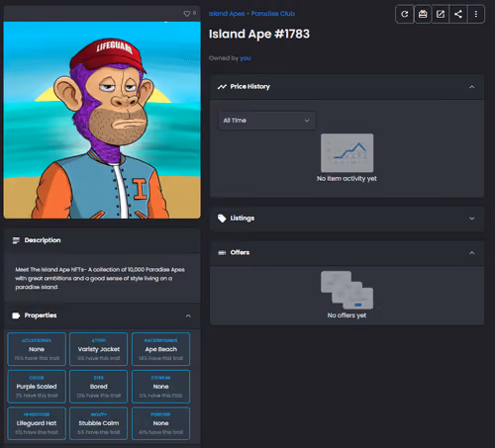
Task: Click the gift/transfer icon in the toolbar
Action: point(423,14)
